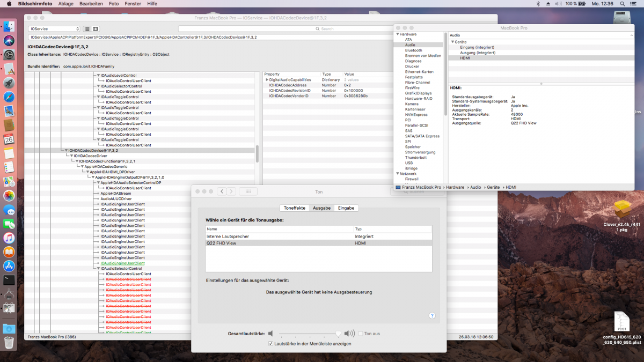Screen dimensions: 644x362
Task: Click the column view icon in toolbar
Action: 96,28
